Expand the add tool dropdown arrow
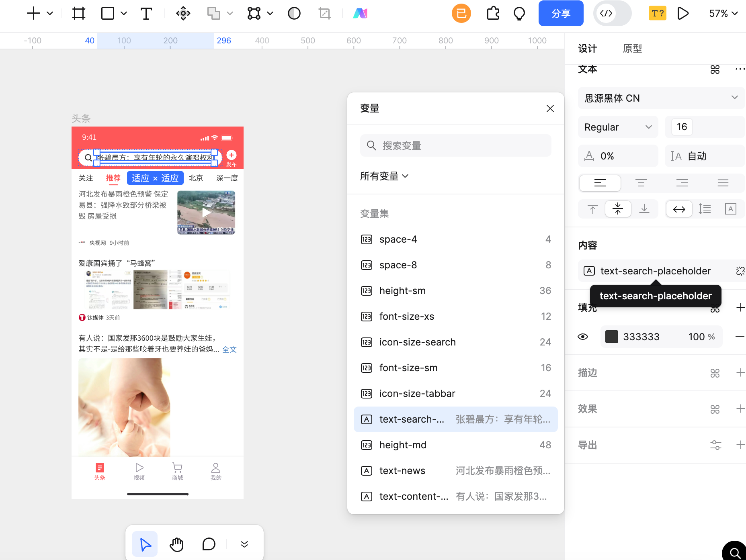The width and height of the screenshot is (746, 560). pos(50,13)
